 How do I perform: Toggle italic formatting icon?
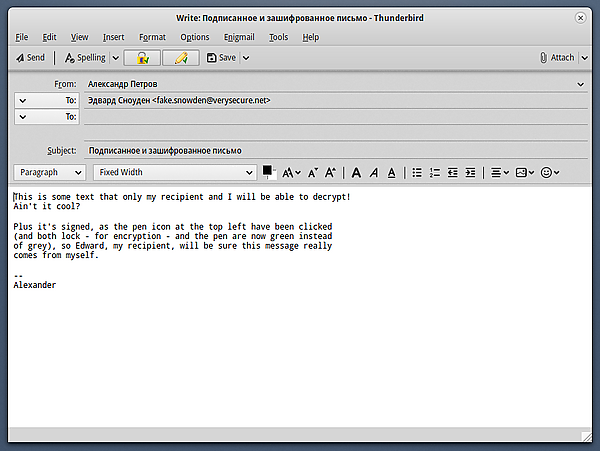374,173
